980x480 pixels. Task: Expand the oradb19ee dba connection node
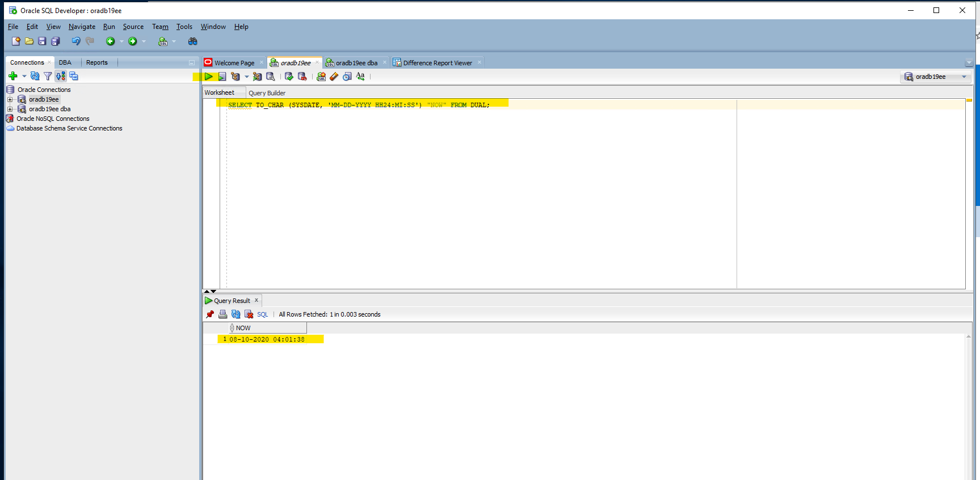[10, 109]
